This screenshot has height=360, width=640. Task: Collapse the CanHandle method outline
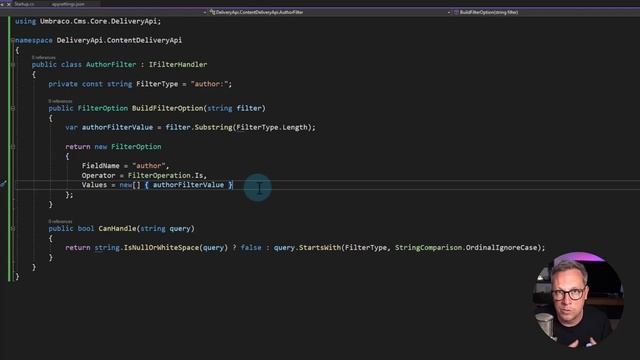(x=13, y=229)
